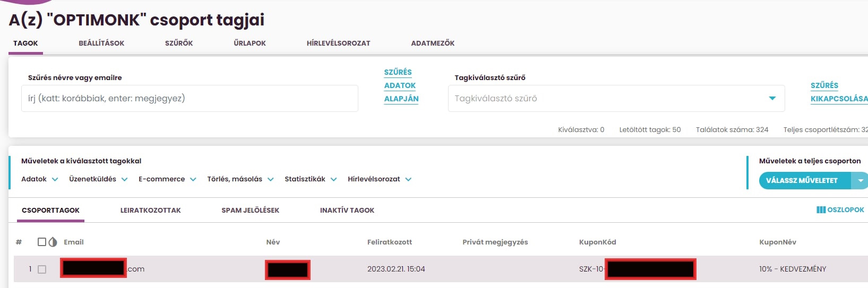868x288 pixels.
Task: Go to the Szűrők tab
Action: [x=179, y=43]
